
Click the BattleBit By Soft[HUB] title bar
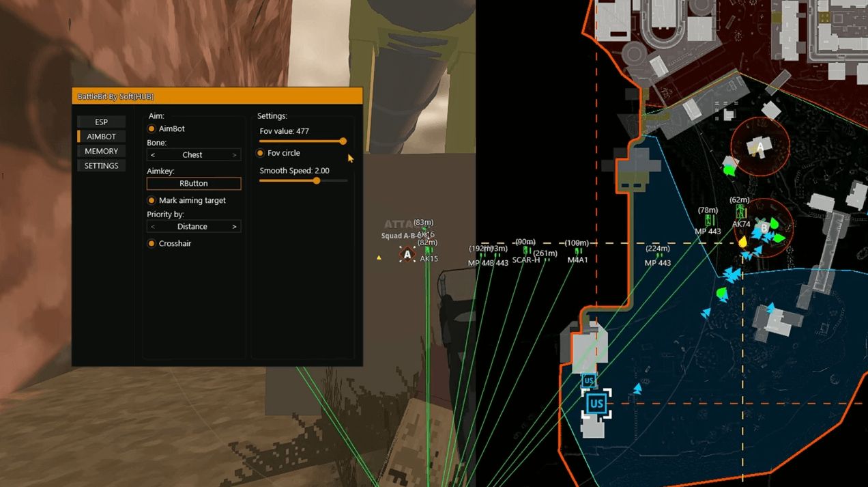(x=217, y=96)
